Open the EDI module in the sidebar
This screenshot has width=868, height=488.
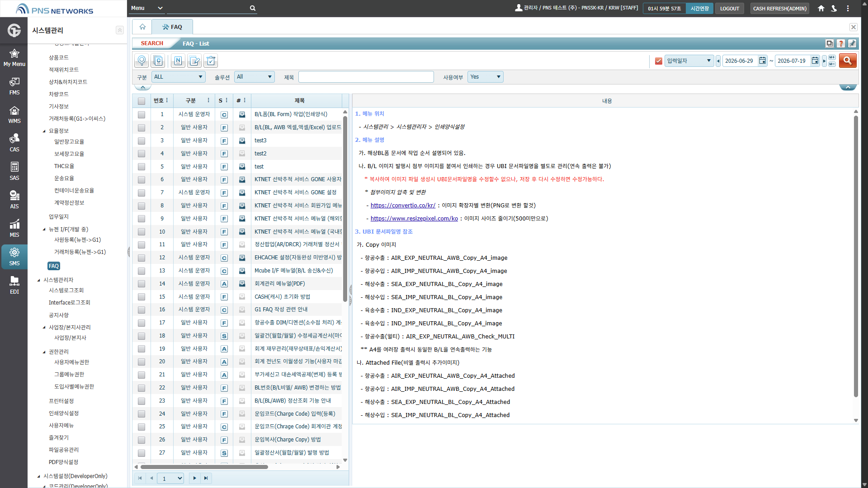pyautogui.click(x=14, y=285)
